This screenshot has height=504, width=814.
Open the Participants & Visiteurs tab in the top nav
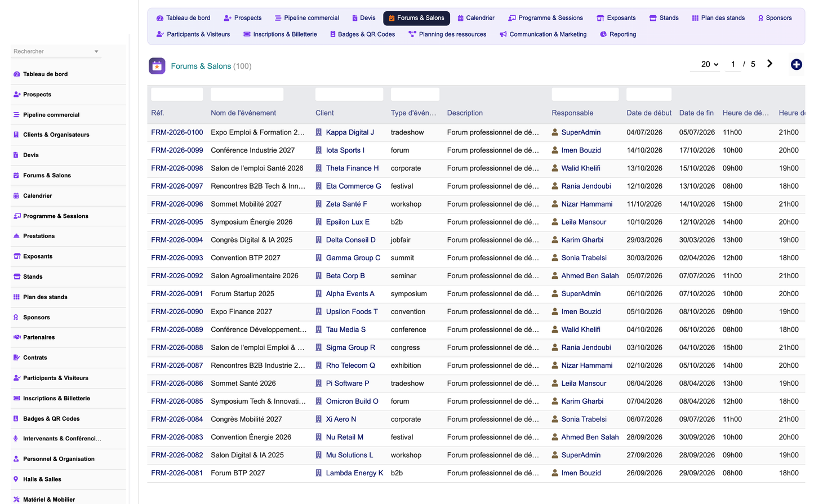click(x=193, y=34)
